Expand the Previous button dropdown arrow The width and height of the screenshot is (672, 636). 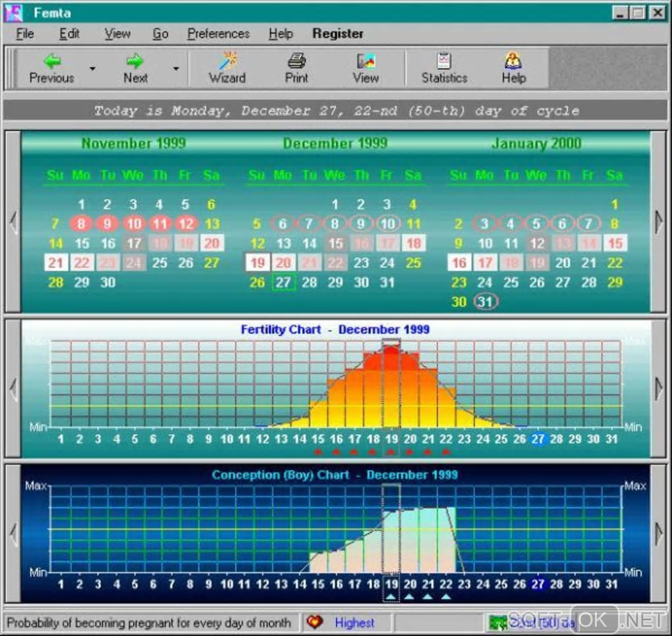92,68
